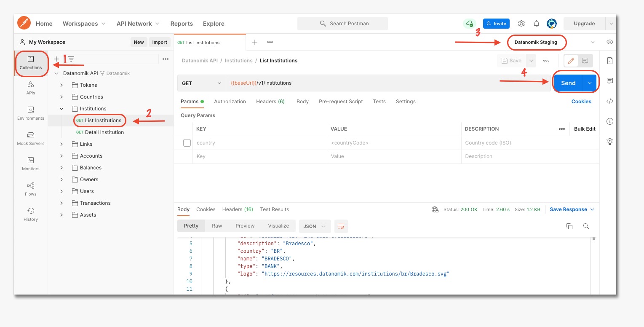Enable the country query param checkbox
The width and height of the screenshot is (644, 327).
(187, 143)
